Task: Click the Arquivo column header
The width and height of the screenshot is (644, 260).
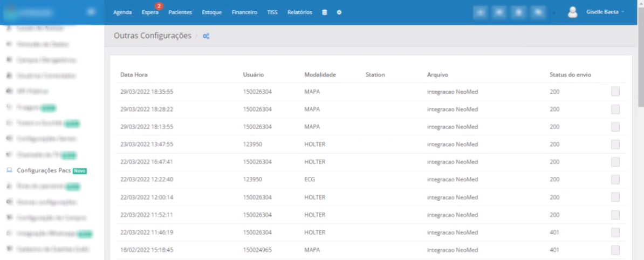Action: click(x=437, y=75)
